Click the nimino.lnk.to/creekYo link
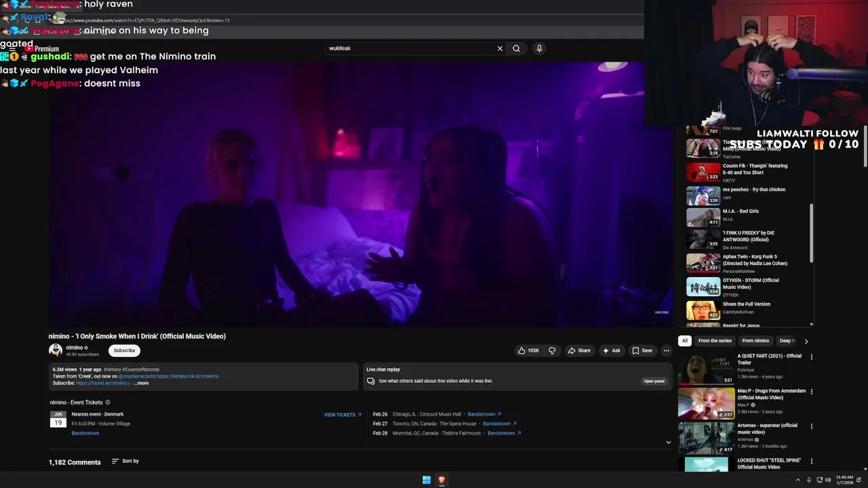The image size is (868, 488). click(188, 376)
